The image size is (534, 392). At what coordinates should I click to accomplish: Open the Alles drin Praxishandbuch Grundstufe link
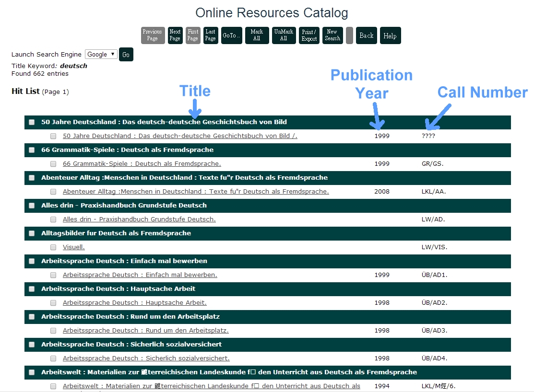pos(139,219)
